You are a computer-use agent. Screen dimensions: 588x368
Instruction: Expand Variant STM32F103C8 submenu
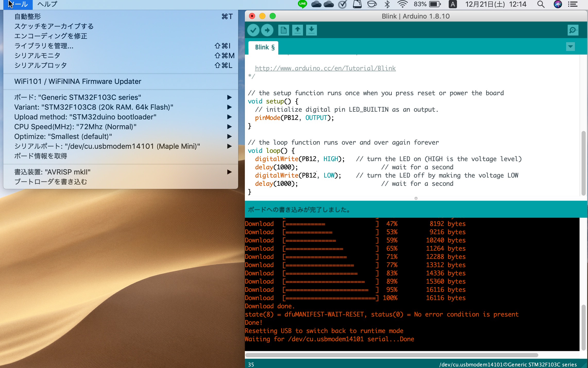121,107
